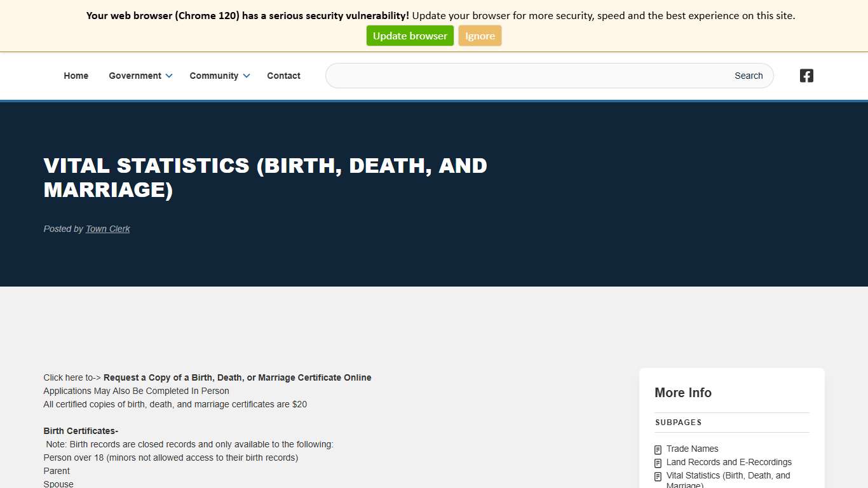Open the Town Clerk profile link
Screen dimensions: 868x488
click(x=107, y=229)
